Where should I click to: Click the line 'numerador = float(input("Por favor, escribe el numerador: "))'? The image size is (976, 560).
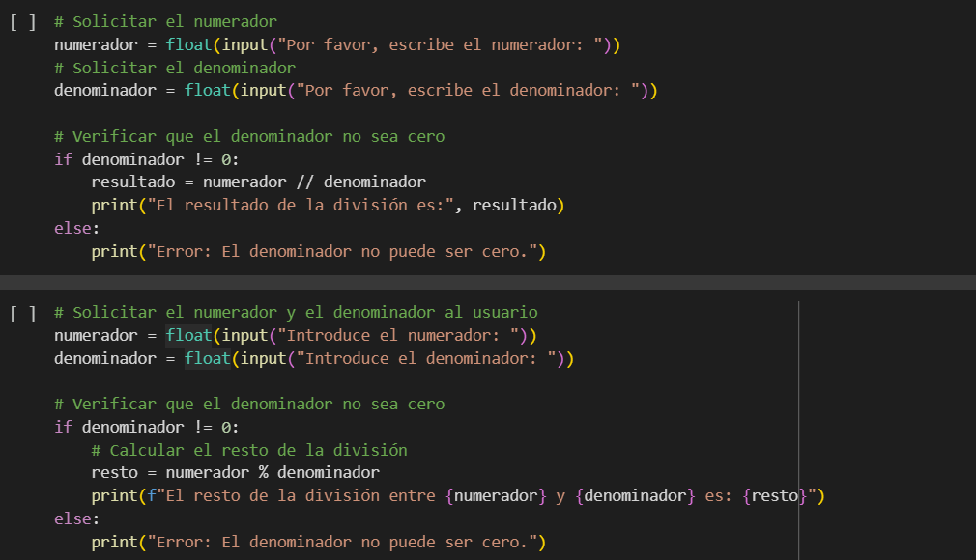[x=337, y=44]
